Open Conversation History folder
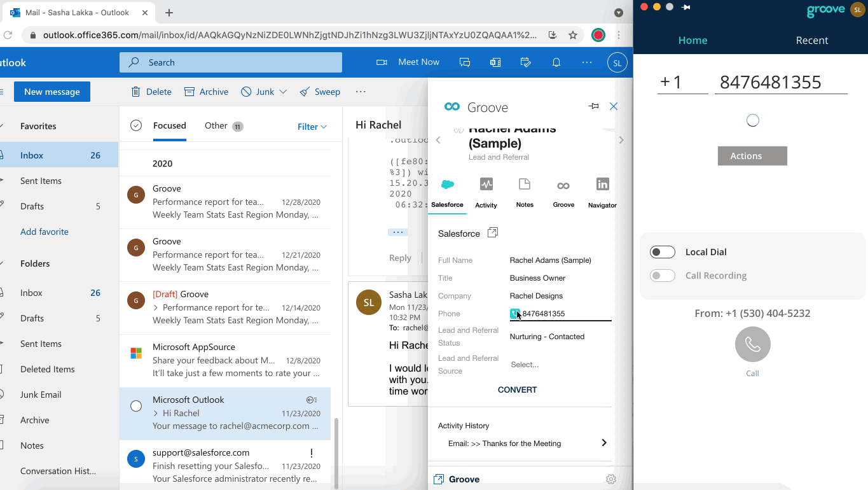 coord(58,471)
